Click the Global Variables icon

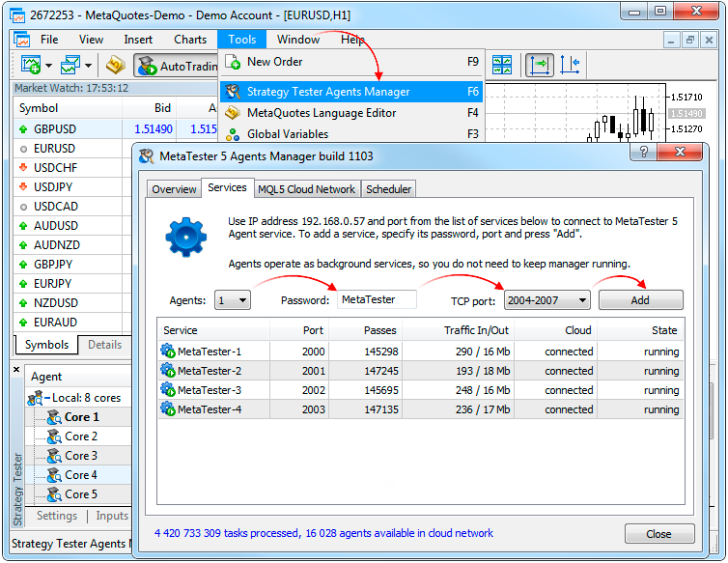[233, 134]
